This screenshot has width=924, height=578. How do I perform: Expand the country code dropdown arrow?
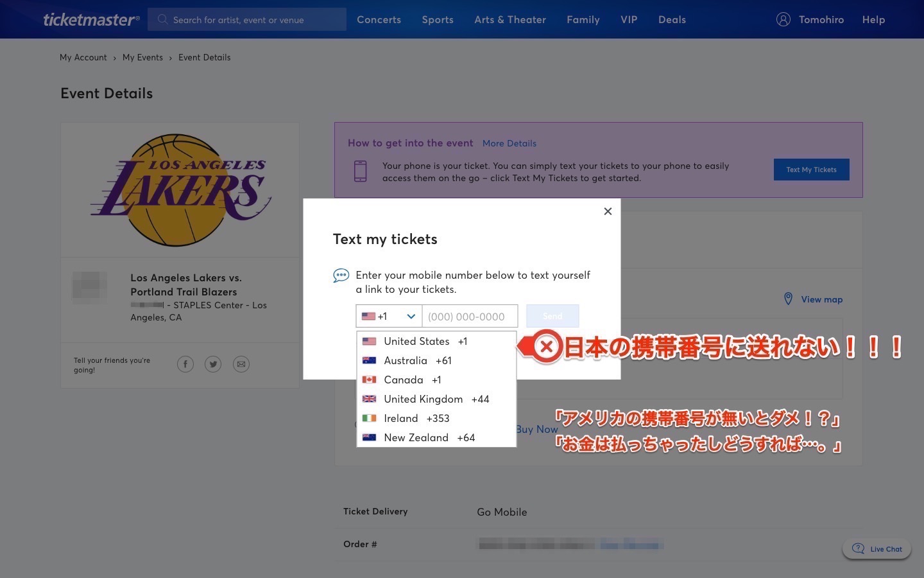(x=411, y=316)
